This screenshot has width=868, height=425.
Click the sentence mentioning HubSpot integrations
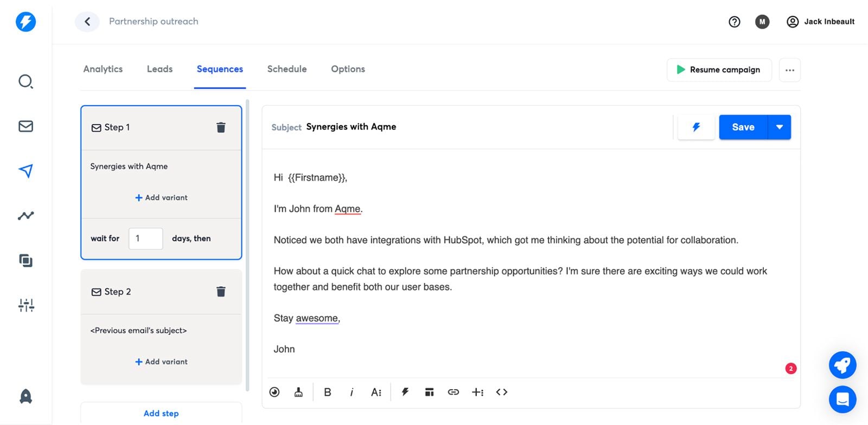point(506,240)
